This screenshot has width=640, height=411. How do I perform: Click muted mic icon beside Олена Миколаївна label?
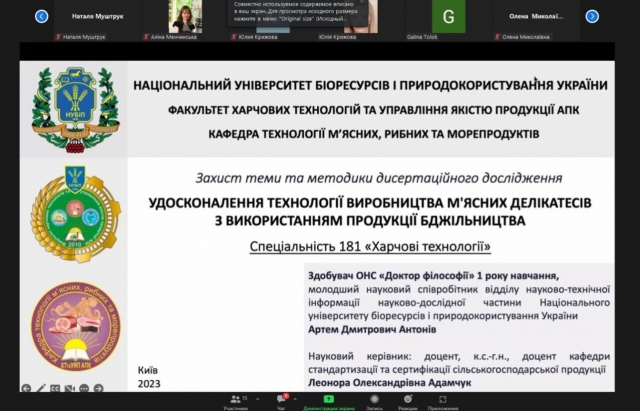tap(497, 37)
